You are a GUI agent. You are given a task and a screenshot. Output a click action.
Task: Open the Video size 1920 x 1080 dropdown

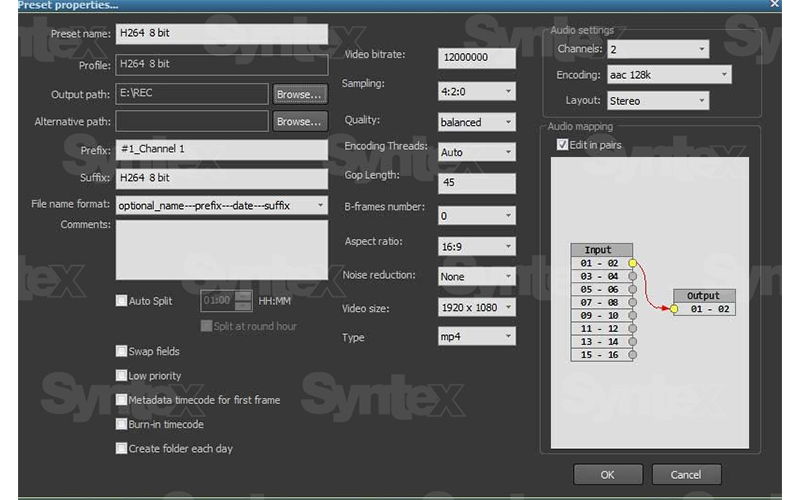pyautogui.click(x=477, y=307)
